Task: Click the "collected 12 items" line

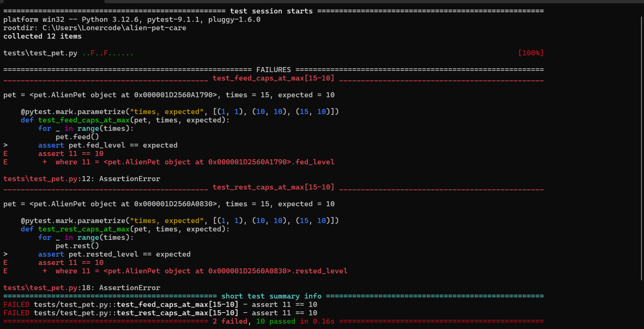Action: [42, 36]
